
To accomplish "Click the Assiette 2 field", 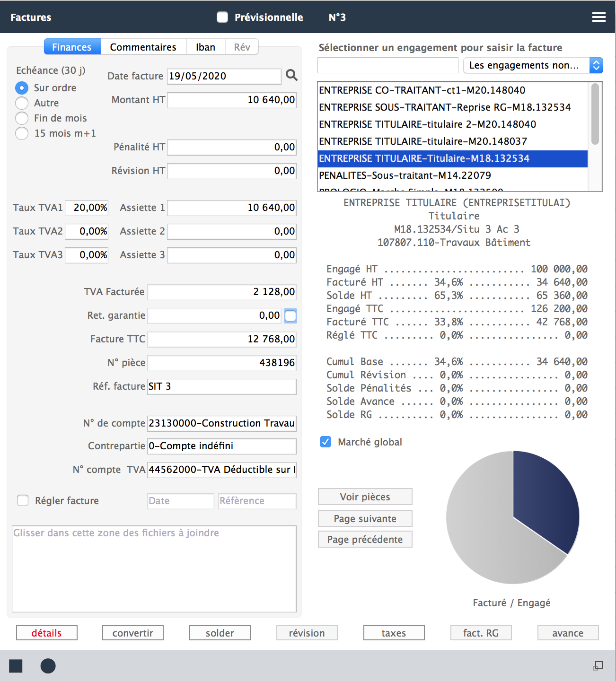I will pyautogui.click(x=232, y=231).
